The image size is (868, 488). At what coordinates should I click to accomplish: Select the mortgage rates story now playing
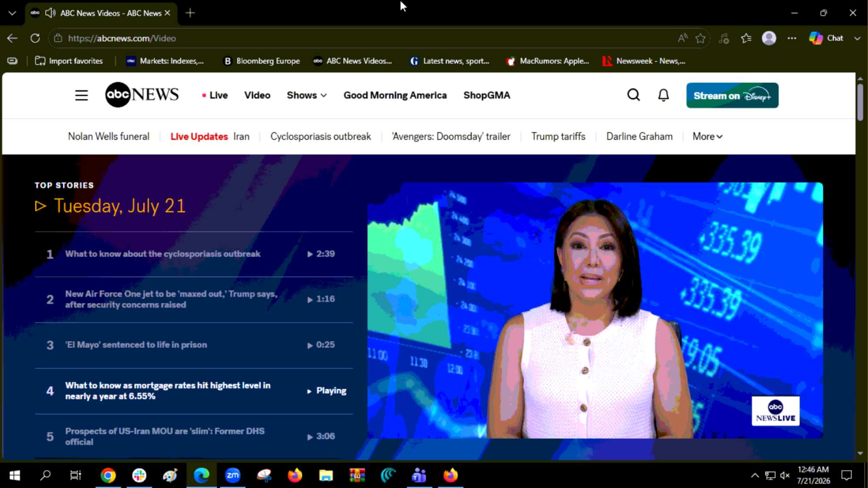tap(194, 391)
